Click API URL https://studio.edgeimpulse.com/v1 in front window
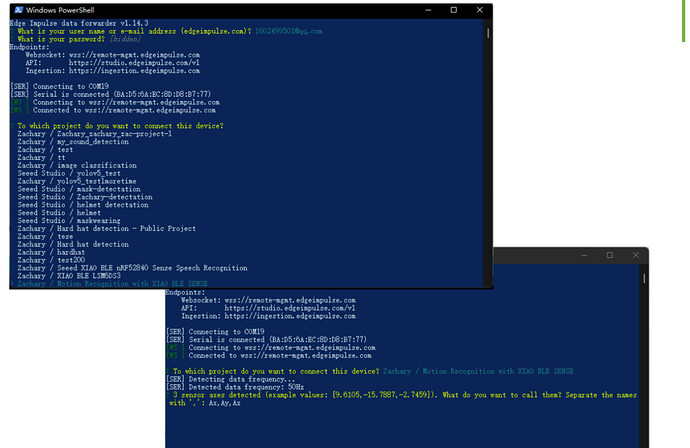690x448 pixels. coord(134,63)
